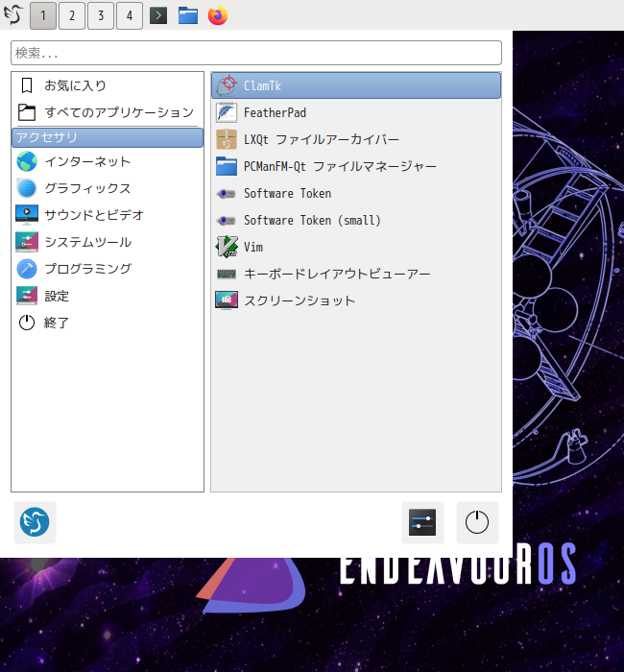Click the power icon beside 終了
The height and width of the screenshot is (672, 624).
tap(27, 323)
